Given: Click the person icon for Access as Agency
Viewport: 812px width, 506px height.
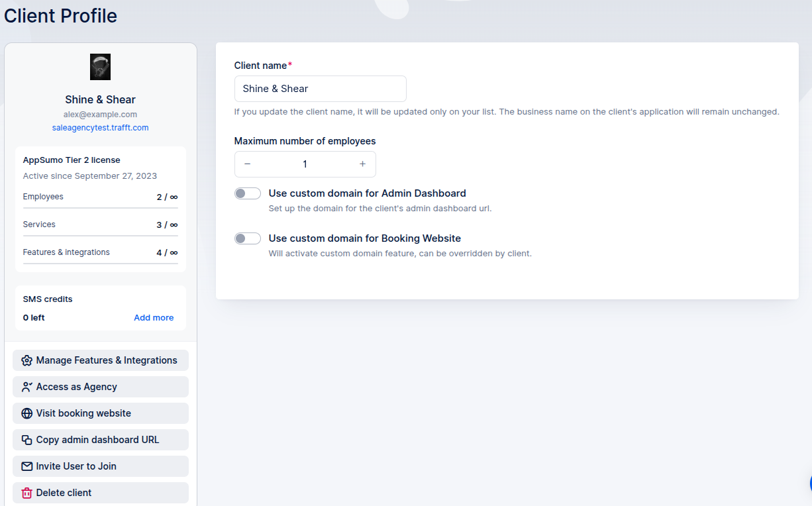Looking at the screenshot, I should point(26,387).
